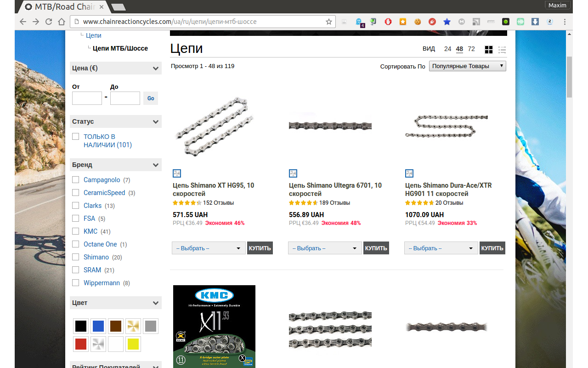Open 'Цепь Shimano XT HG95' product link
Image resolution: width=588 pixels, height=368 pixels.
[x=214, y=190]
